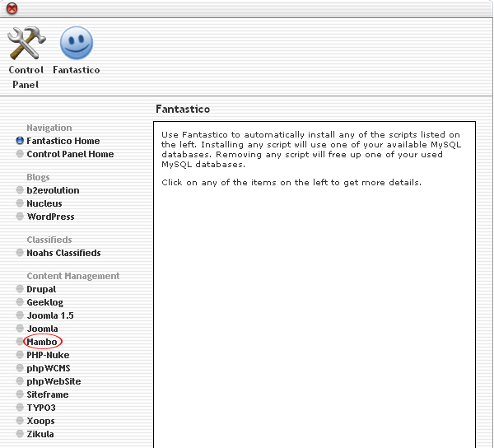This screenshot has height=448, width=494.
Task: Open the Control Panel wrench and hammer icon
Action: (26, 43)
